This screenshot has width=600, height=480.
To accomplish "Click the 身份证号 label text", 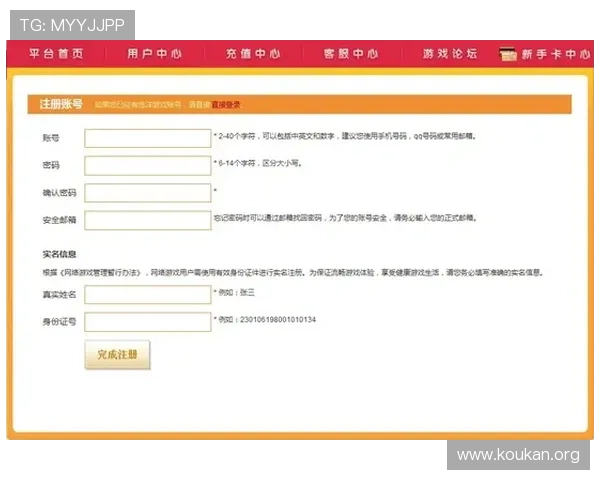I will (59, 322).
